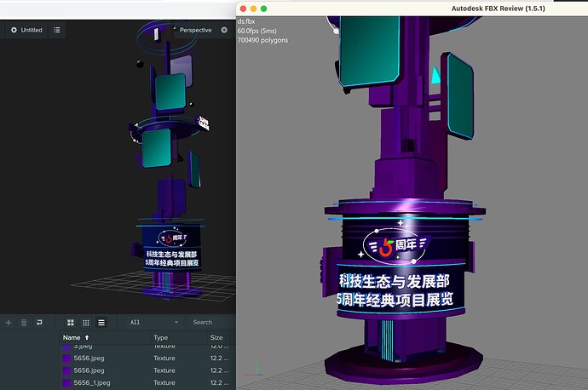This screenshot has height=390, width=588.
Task: Click the ds.fbx filename in FBX Review
Action: coord(246,21)
